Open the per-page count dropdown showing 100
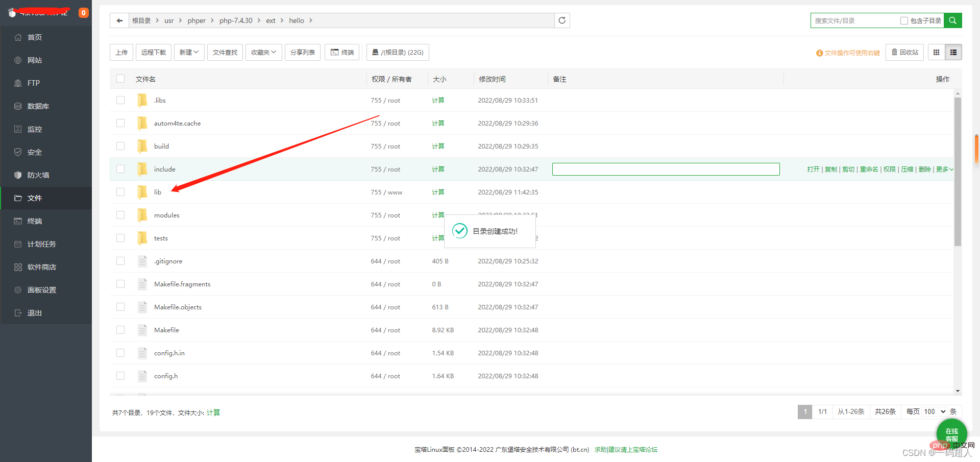Viewport: 980px width, 462px height. pos(935,411)
